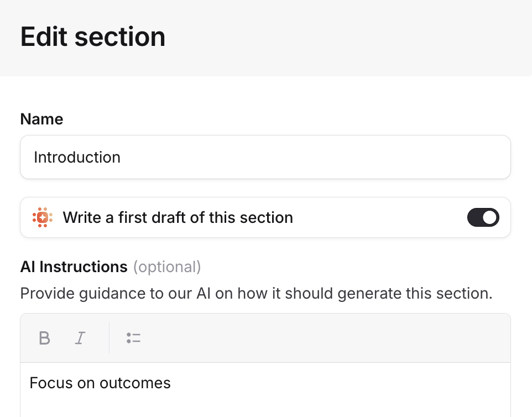Place cursor after 'Focus on outcomes' text

pos(171,383)
